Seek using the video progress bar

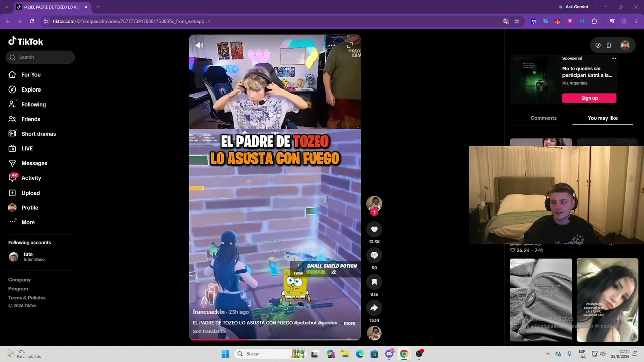tap(275, 339)
